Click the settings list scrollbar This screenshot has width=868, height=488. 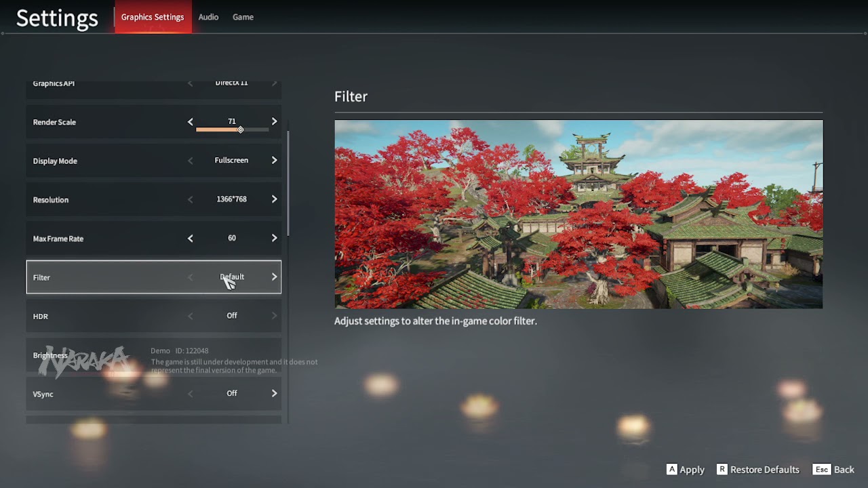pos(288,183)
